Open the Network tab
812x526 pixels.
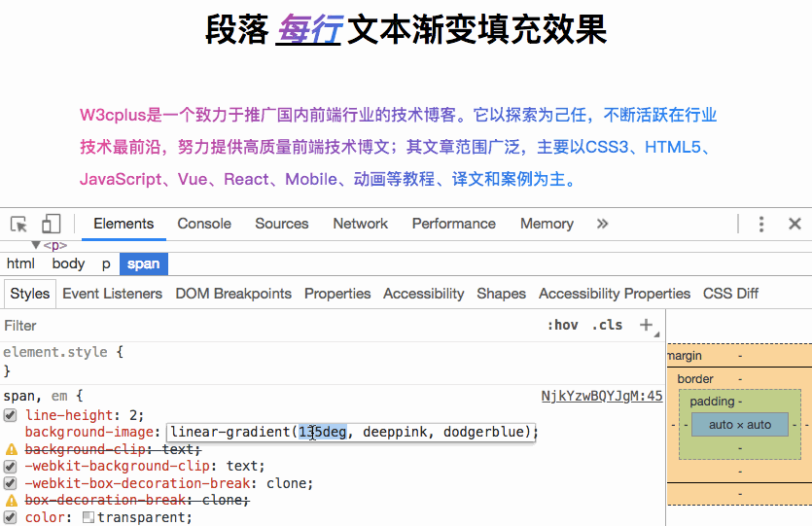361,224
